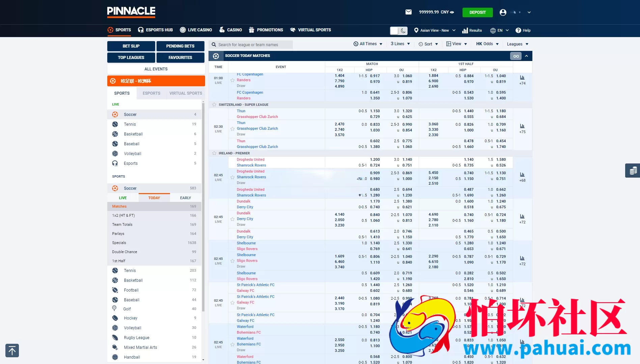Viewport: 640px width, 364px height.
Task: Open more markets +74 for FC Copenhagen match
Action: pos(522,80)
